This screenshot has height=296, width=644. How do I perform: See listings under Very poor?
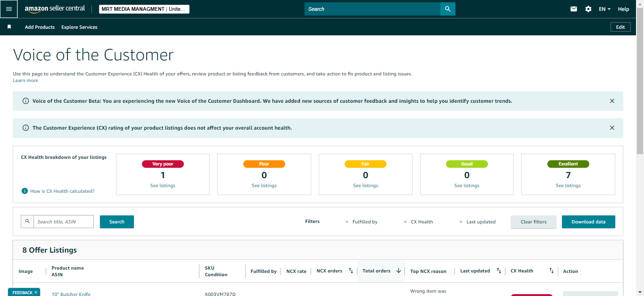point(163,185)
